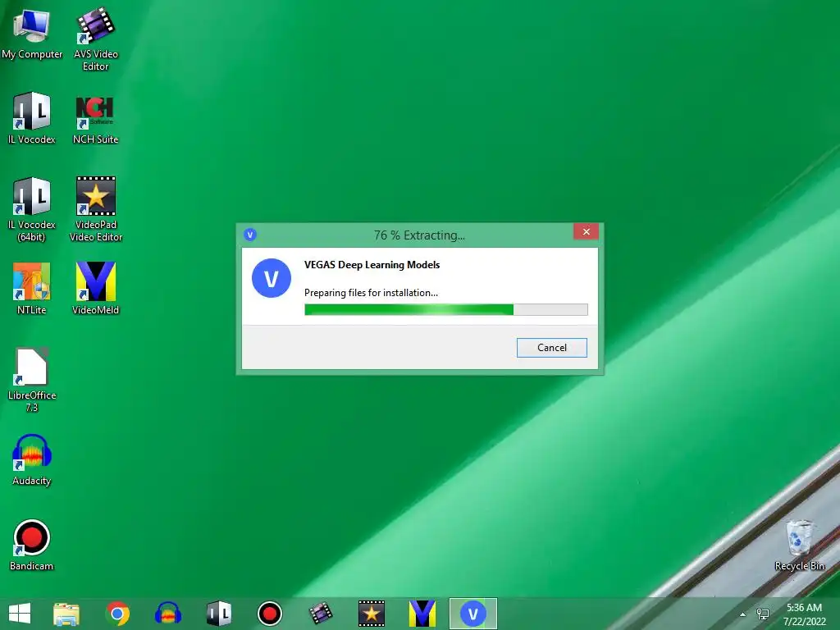
Task: Click the "VEGAS Deep Learning Models" heading
Action: (372, 265)
